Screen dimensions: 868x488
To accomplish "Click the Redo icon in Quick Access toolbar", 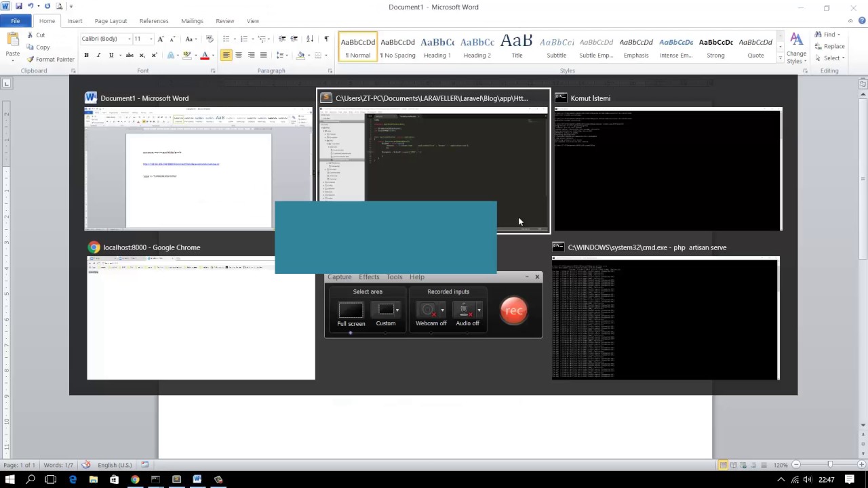I will tap(47, 6).
